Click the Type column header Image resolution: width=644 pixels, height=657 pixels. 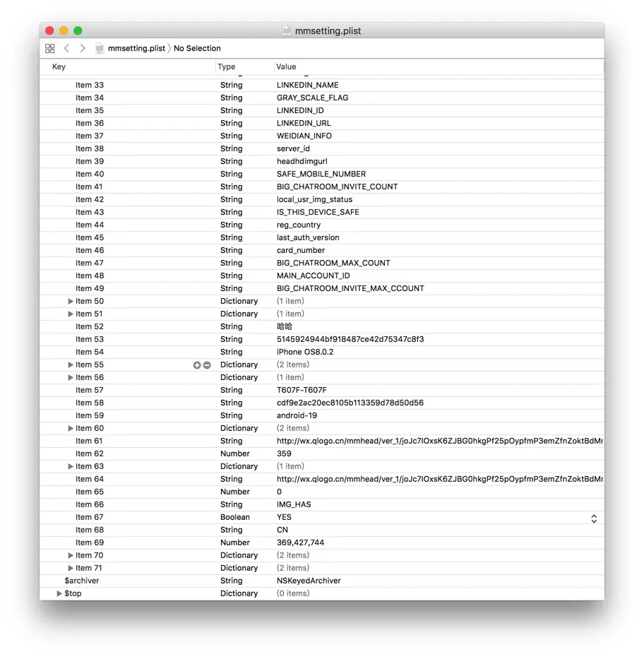click(227, 66)
